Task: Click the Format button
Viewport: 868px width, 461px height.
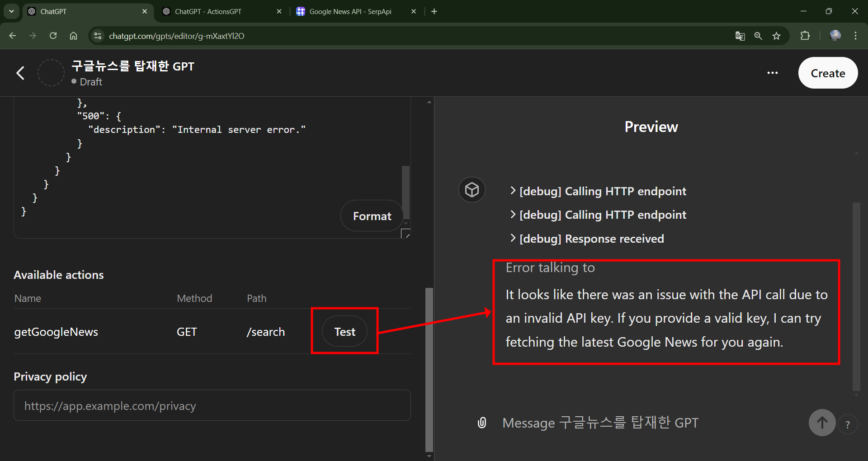Action: (x=372, y=216)
